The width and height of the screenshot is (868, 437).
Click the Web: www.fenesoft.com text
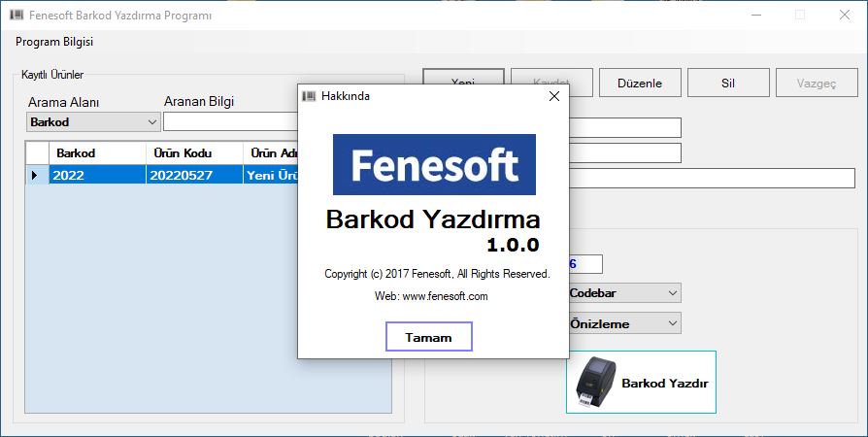431,296
